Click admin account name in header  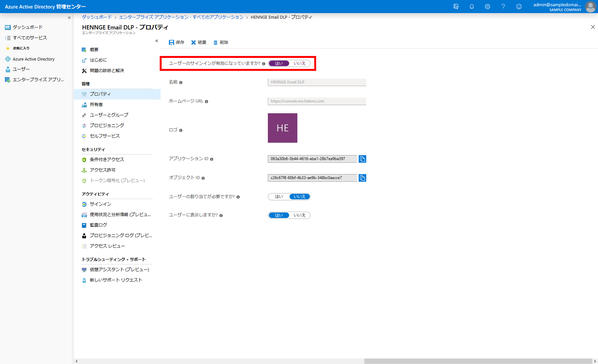557,5
